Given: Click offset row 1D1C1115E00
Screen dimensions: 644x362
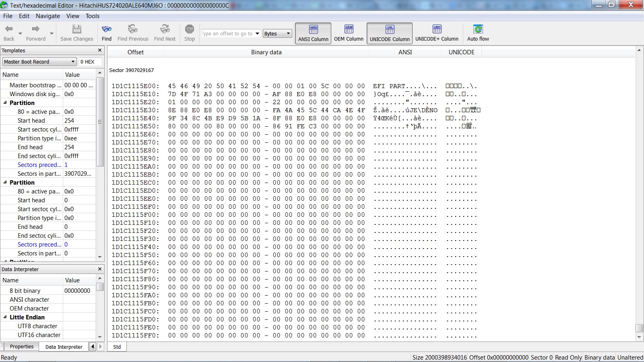Looking at the screenshot, I should tap(135, 86).
